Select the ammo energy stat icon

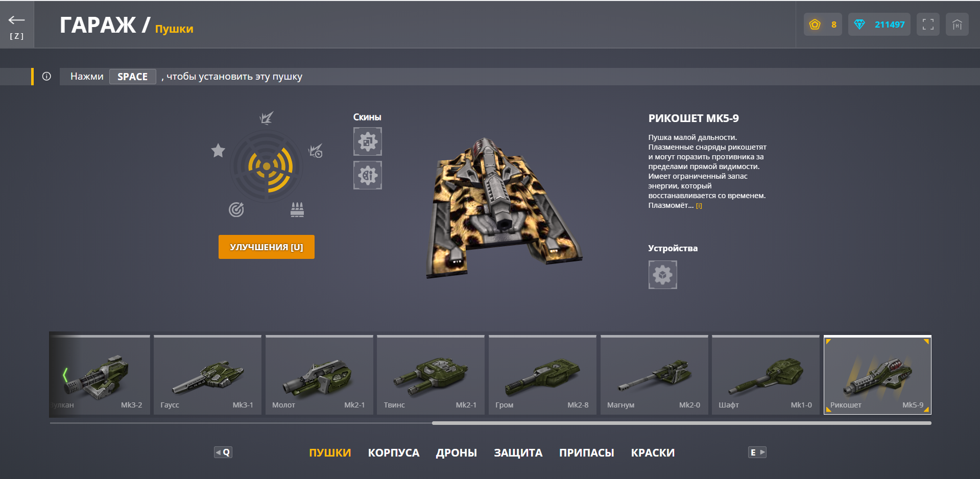pyautogui.click(x=297, y=209)
